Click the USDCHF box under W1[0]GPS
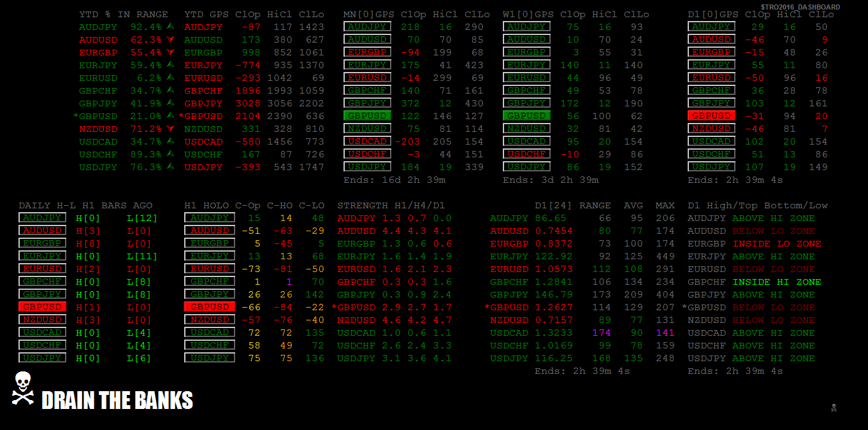 pos(526,154)
